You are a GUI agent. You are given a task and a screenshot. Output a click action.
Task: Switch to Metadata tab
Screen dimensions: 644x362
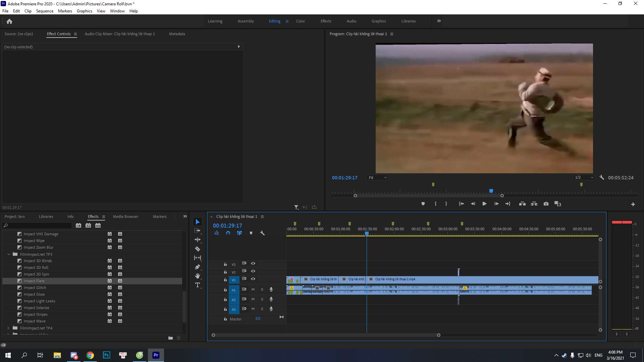[x=177, y=34]
